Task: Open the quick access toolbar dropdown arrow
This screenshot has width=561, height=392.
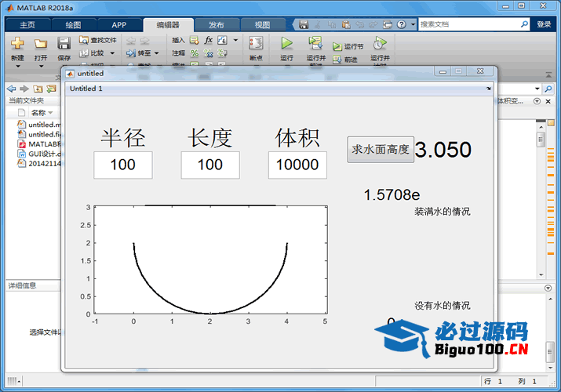Action: (x=413, y=24)
